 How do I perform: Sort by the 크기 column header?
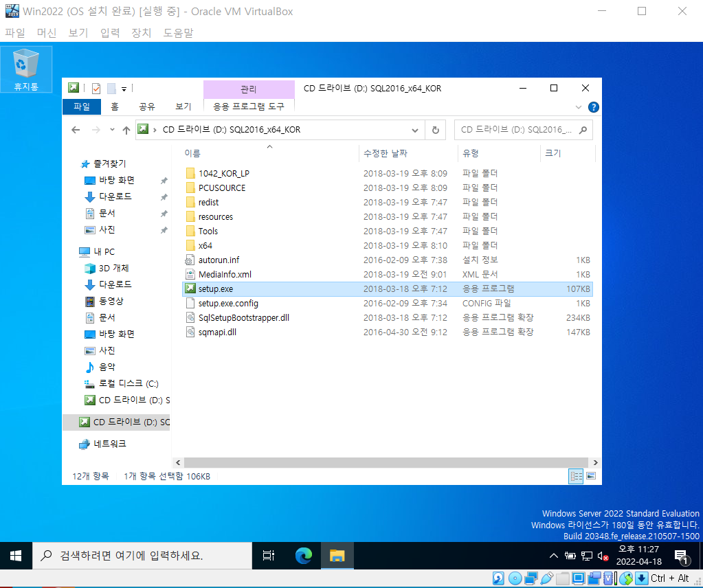(567, 153)
